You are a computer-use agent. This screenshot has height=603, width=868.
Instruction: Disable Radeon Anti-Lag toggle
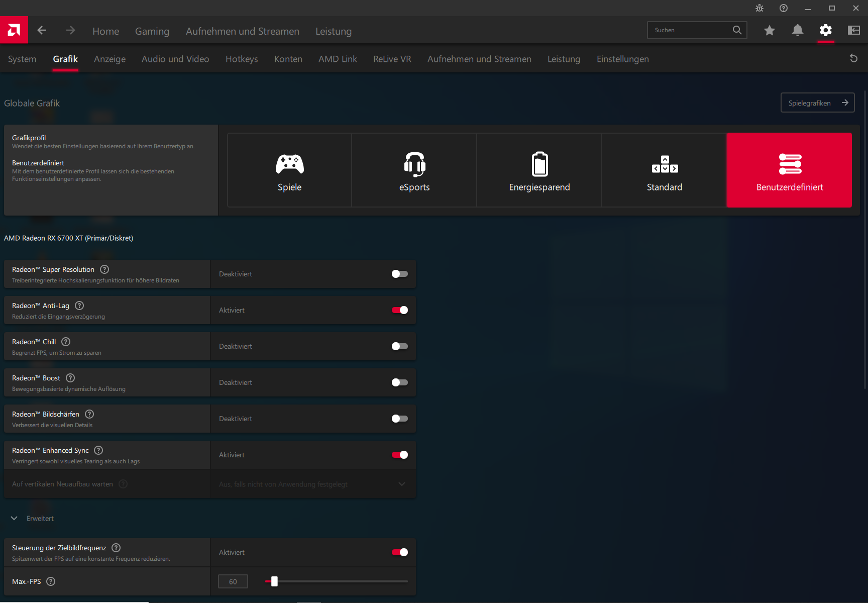pyautogui.click(x=400, y=310)
